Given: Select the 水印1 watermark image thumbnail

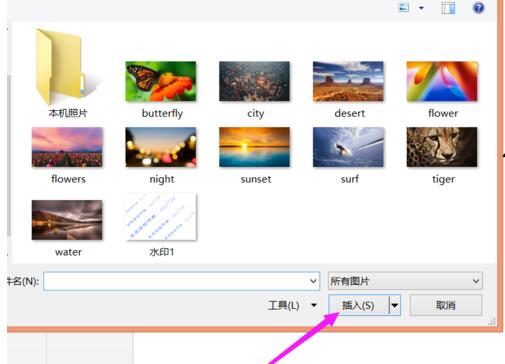Looking at the screenshot, I should point(161,217).
